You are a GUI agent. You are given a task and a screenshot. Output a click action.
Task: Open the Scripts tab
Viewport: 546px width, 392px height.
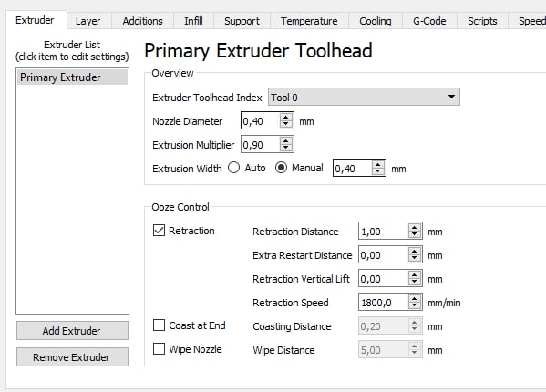482,21
